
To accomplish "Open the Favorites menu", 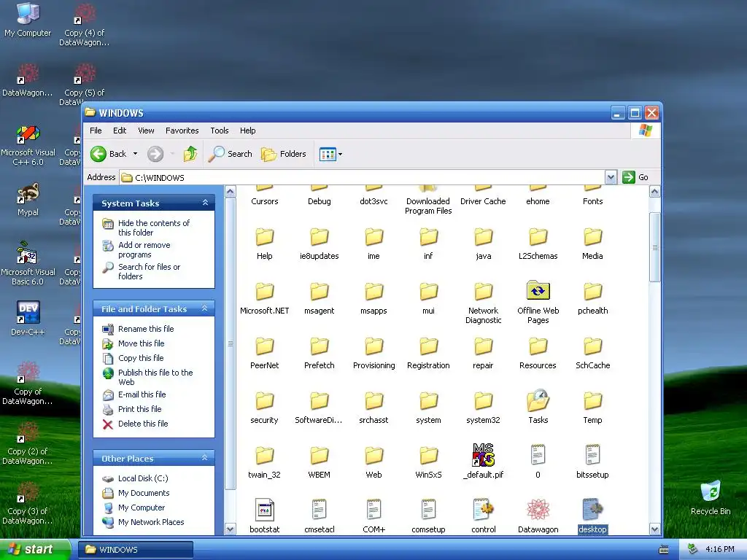I will point(182,131).
